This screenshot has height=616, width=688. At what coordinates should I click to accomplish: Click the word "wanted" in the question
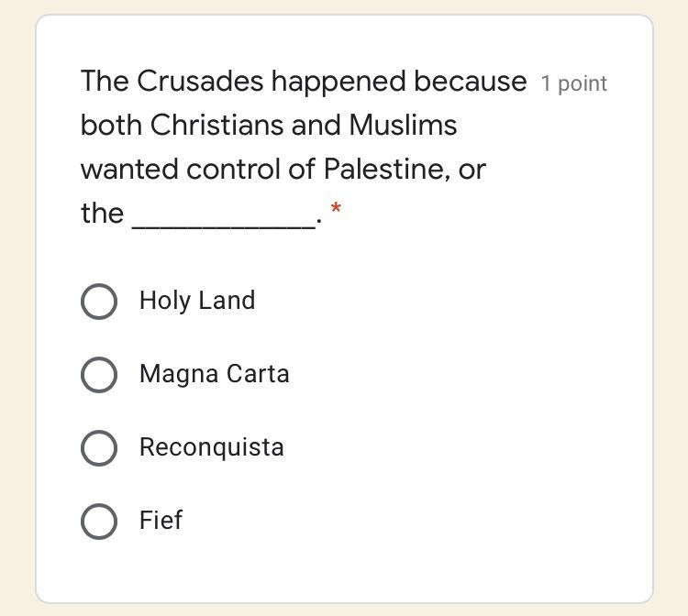tap(129, 170)
